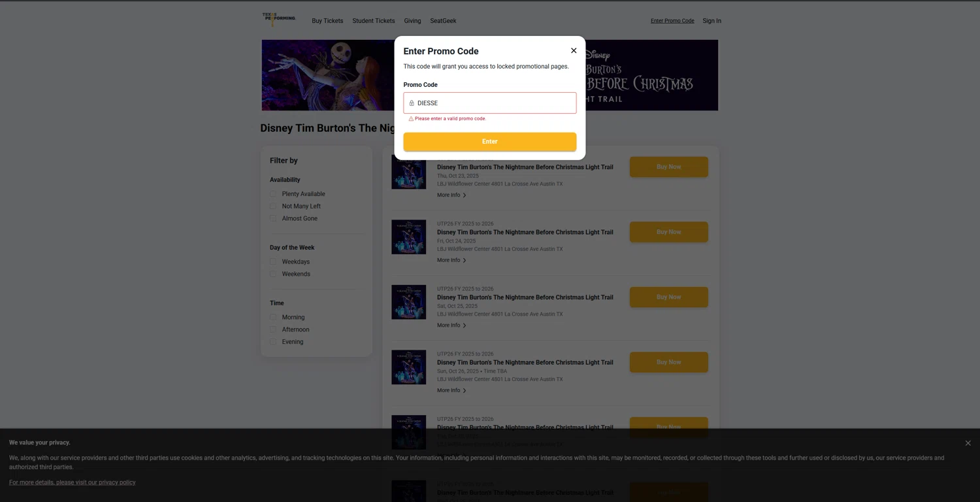Close the Enter Promo Code dialog
This screenshot has width=980, height=502.
tap(574, 51)
